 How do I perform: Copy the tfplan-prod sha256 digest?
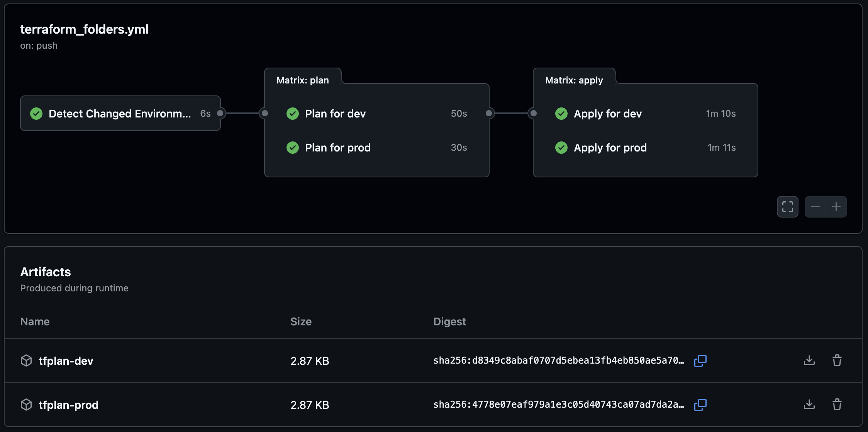coord(700,405)
